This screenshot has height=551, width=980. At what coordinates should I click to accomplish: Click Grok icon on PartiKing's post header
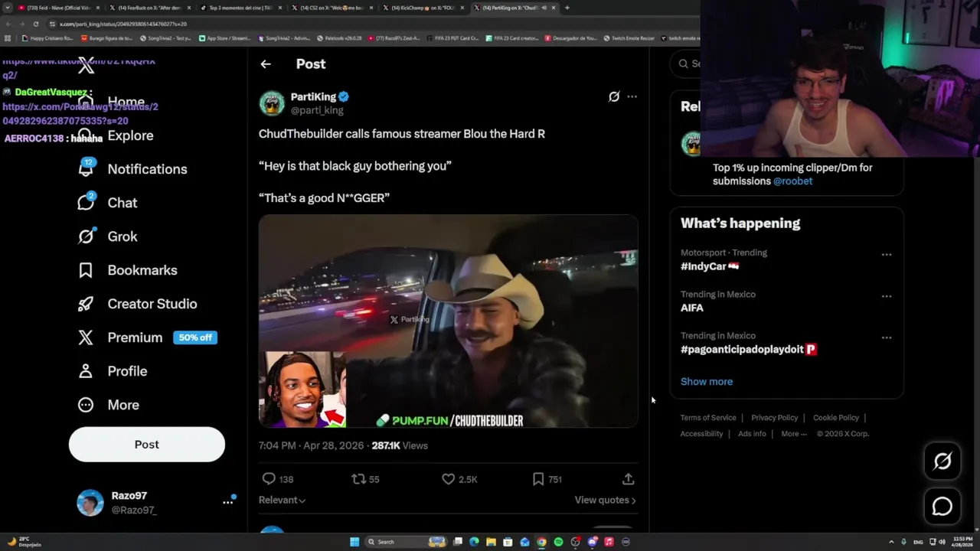click(x=614, y=96)
